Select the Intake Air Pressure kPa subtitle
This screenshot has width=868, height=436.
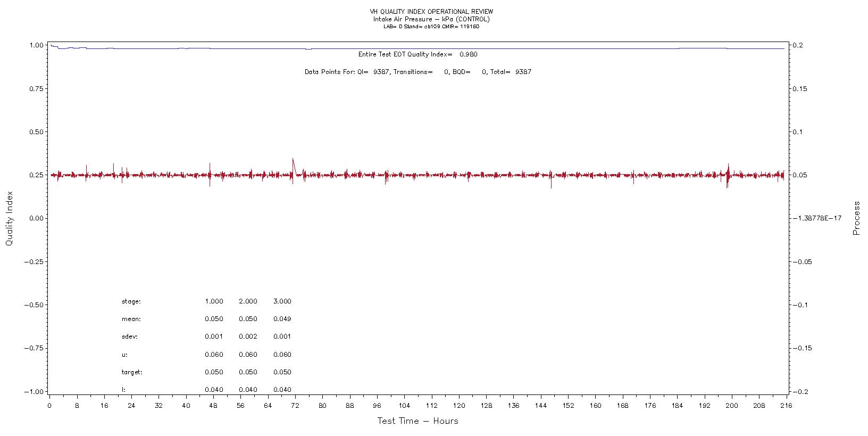click(x=431, y=19)
